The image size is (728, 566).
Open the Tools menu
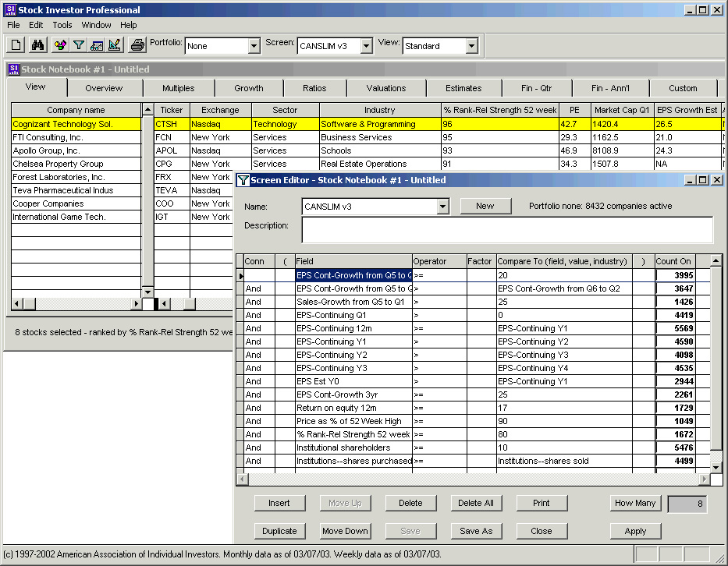(x=62, y=25)
